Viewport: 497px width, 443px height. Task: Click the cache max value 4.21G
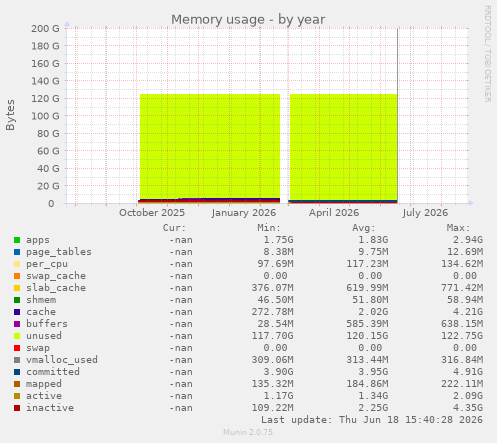468,312
